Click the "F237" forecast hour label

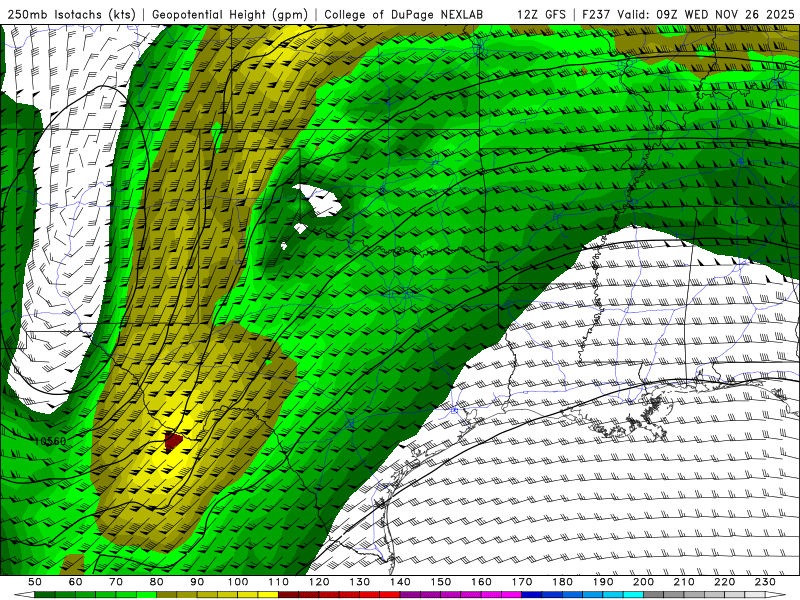pos(596,14)
